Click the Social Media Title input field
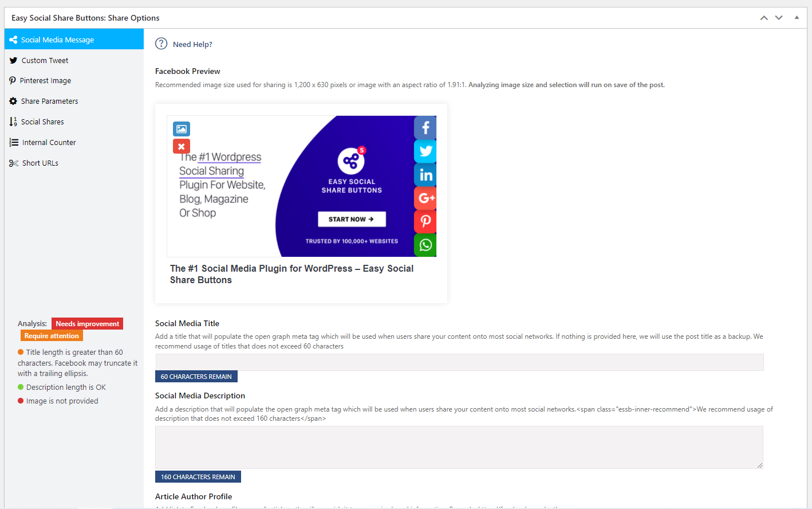 [x=459, y=362]
